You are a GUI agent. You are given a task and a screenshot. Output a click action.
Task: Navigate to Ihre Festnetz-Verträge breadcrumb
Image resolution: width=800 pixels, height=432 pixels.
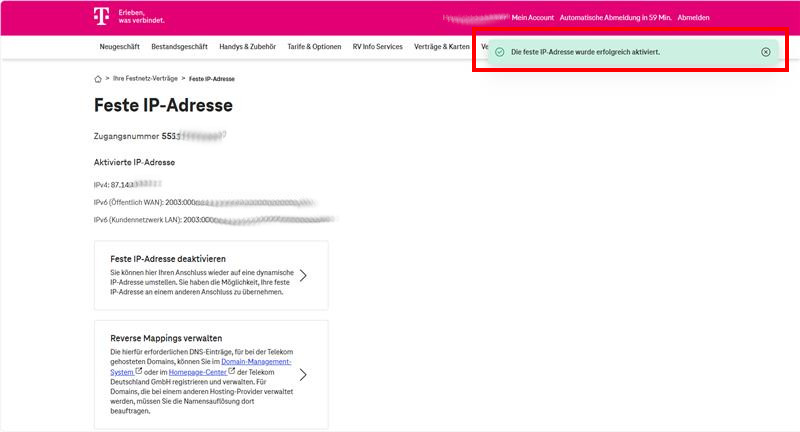(x=145, y=79)
